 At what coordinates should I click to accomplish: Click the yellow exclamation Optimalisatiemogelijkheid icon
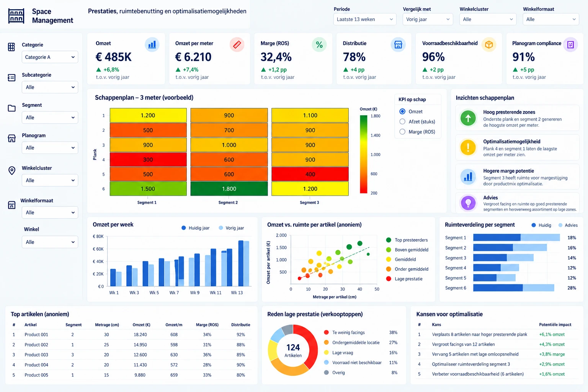468,147
